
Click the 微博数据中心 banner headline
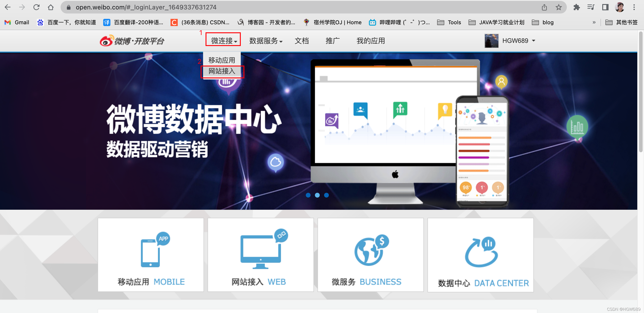coord(194,119)
